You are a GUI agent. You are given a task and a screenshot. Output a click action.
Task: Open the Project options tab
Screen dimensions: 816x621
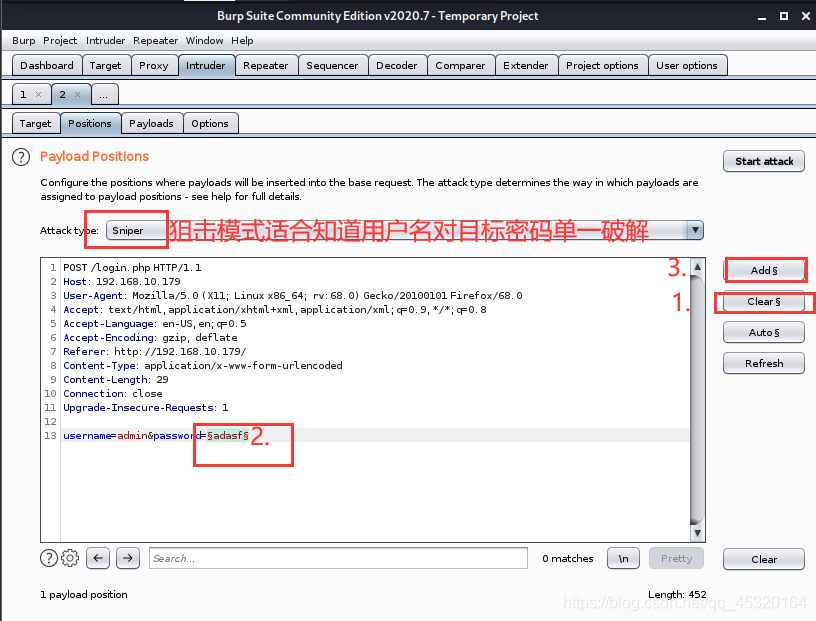602,66
